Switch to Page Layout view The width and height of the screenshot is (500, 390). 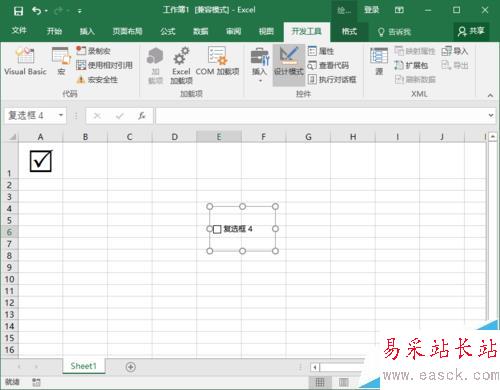point(344,382)
